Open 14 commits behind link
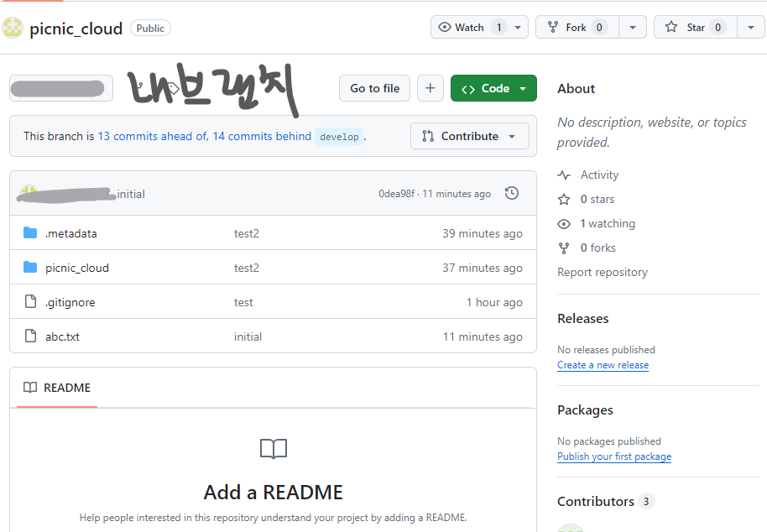This screenshot has width=767, height=532. tap(262, 136)
